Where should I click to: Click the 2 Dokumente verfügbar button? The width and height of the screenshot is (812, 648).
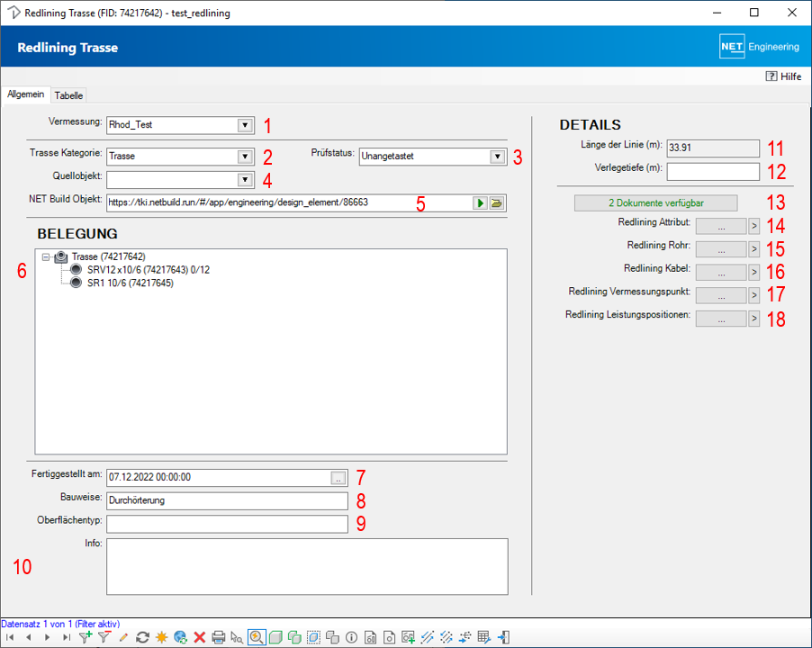tap(655, 202)
